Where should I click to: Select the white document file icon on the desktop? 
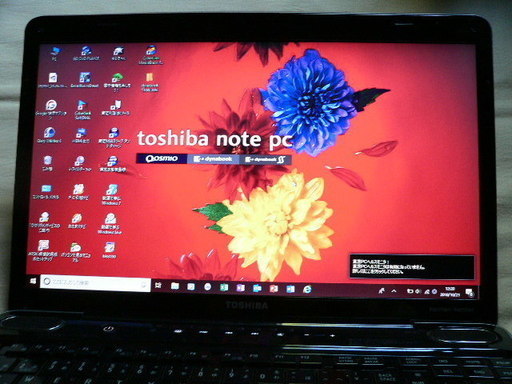tap(52, 81)
